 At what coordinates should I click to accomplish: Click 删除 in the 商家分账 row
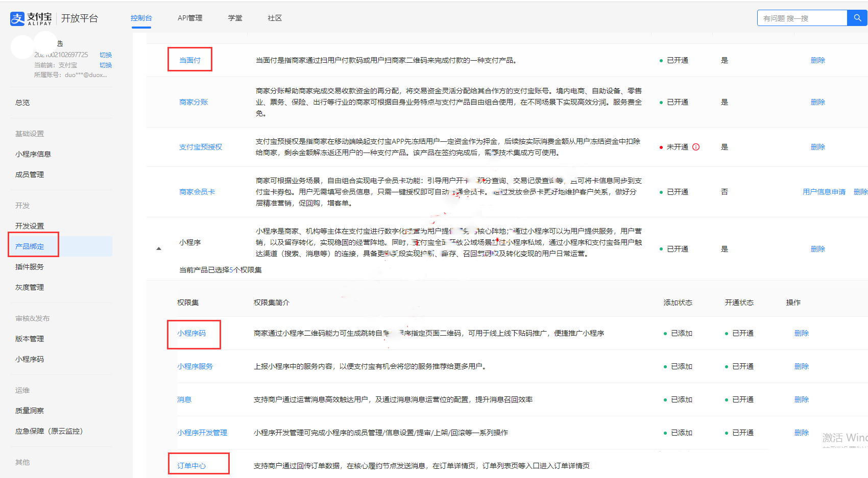pyautogui.click(x=818, y=102)
